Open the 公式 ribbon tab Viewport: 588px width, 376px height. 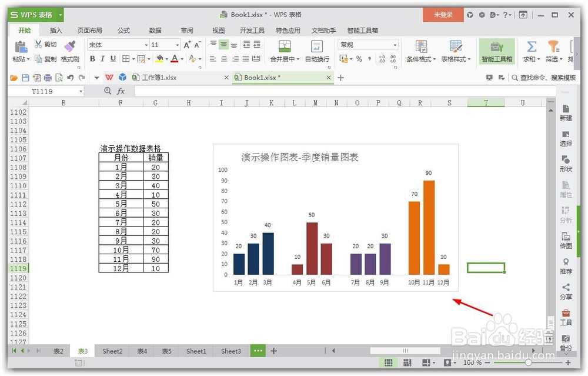(x=123, y=31)
